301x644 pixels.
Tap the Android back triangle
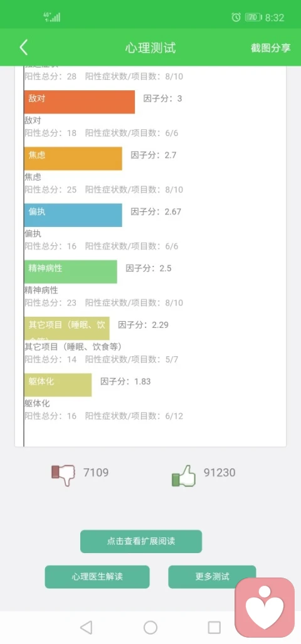click(x=86, y=628)
